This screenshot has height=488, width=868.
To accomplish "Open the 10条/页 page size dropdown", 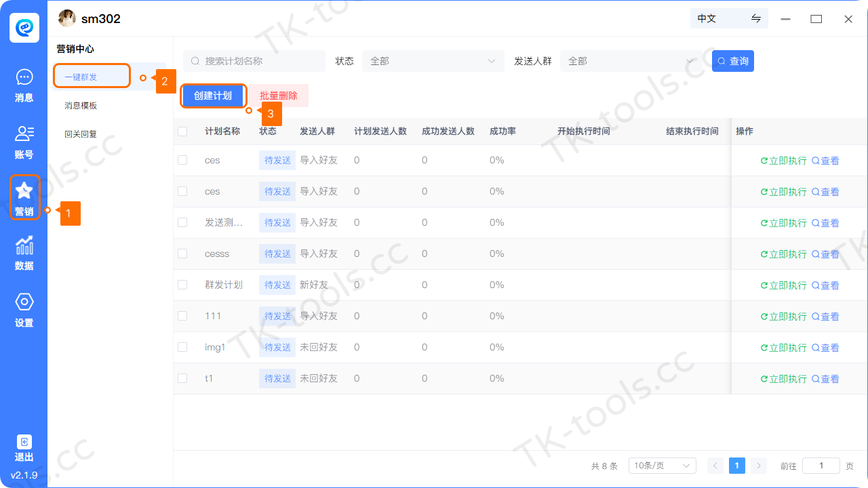I will coord(663,466).
